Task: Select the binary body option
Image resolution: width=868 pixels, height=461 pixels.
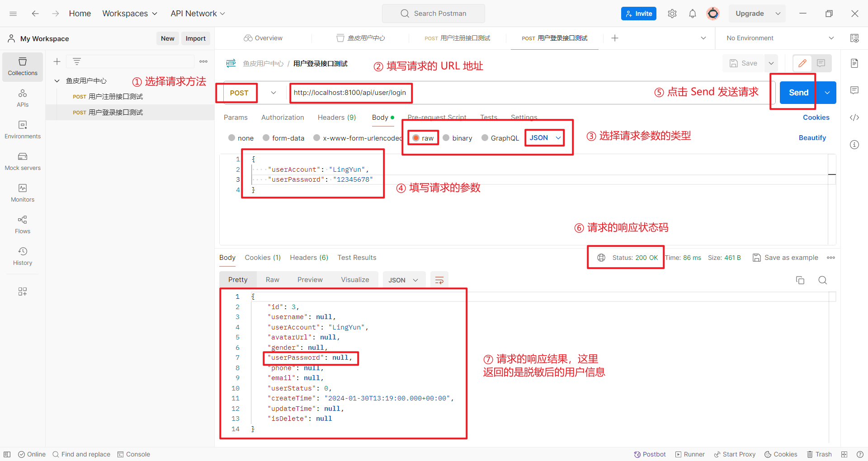Action: (446, 138)
